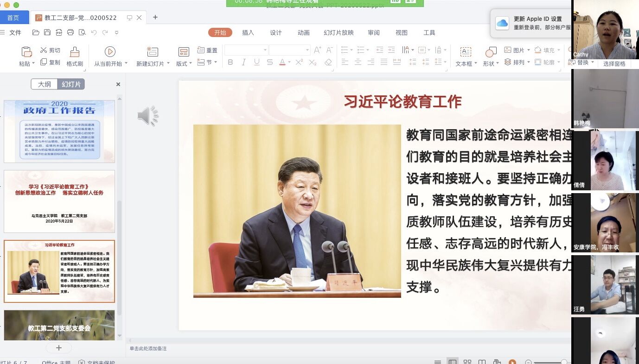Select the 政府工作报告 slide thumbnail
The width and height of the screenshot is (639, 364).
coord(59,131)
